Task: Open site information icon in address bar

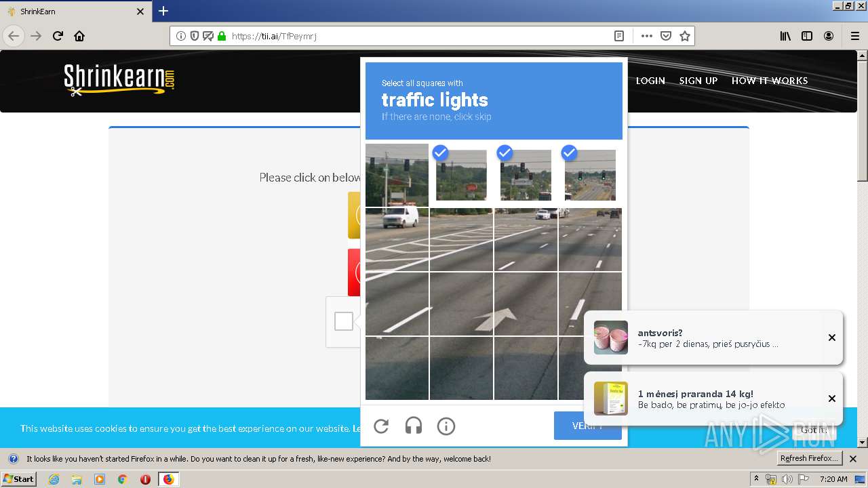Action: pyautogui.click(x=181, y=36)
